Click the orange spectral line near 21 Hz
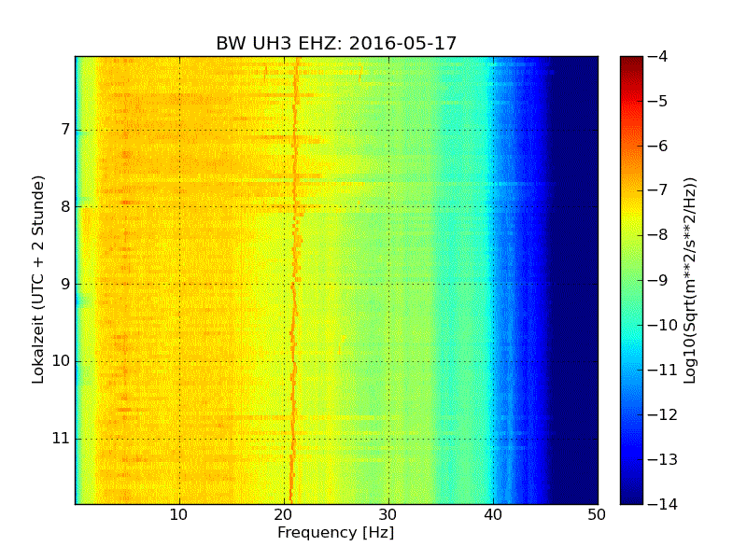The image size is (747, 560). pos(294,280)
